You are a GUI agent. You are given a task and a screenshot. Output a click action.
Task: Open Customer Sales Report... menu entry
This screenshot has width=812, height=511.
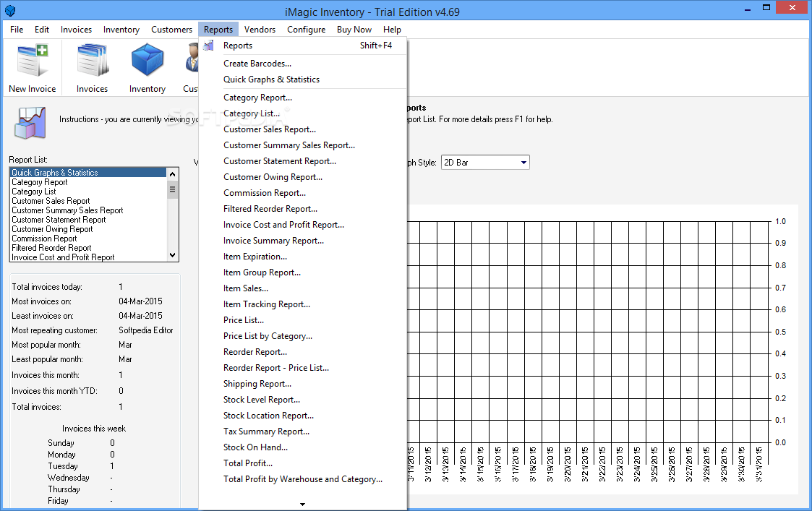point(303,129)
